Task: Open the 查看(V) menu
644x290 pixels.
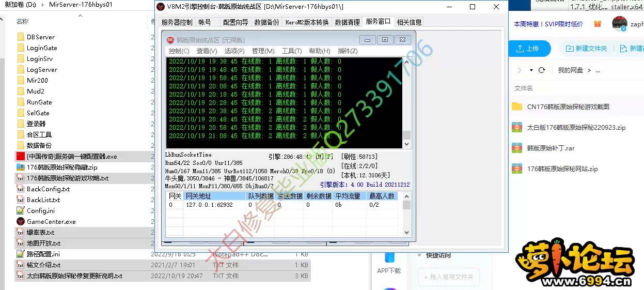Action: (207, 51)
